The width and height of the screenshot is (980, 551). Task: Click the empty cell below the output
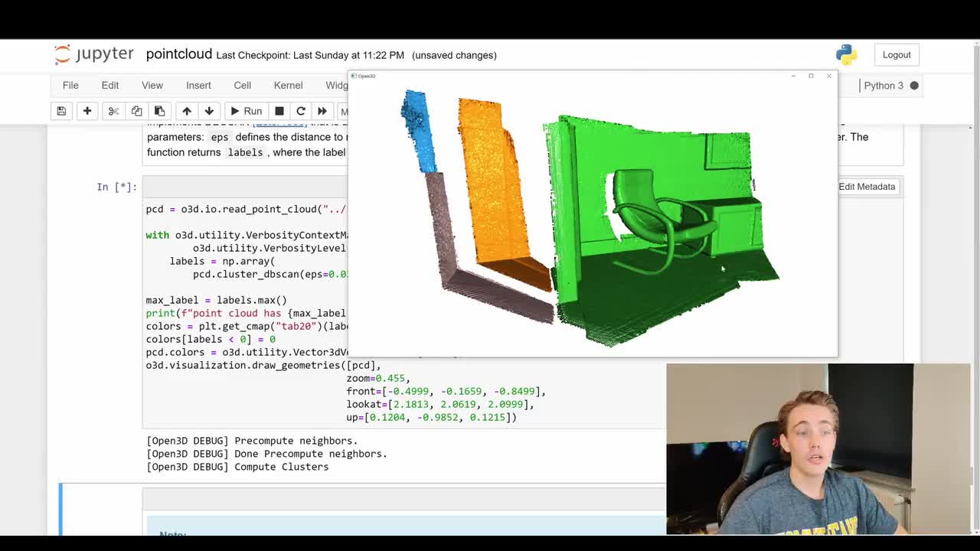[x=404, y=499]
